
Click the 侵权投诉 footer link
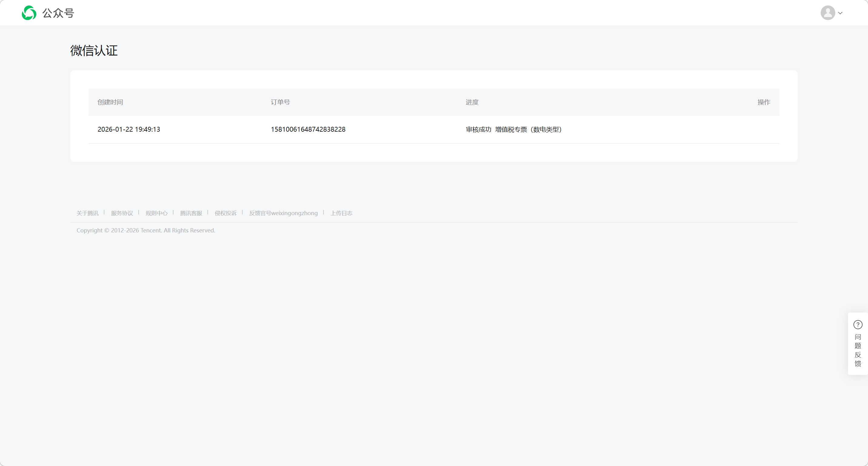point(225,213)
